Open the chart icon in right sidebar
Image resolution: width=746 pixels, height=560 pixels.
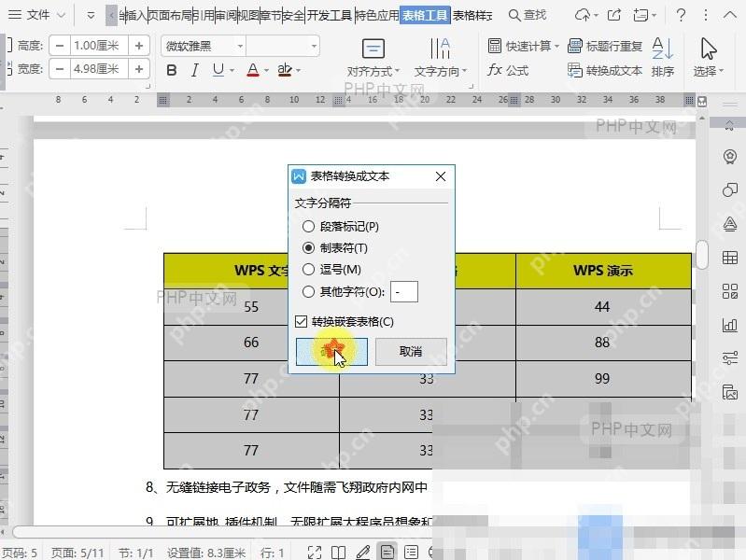(730, 325)
